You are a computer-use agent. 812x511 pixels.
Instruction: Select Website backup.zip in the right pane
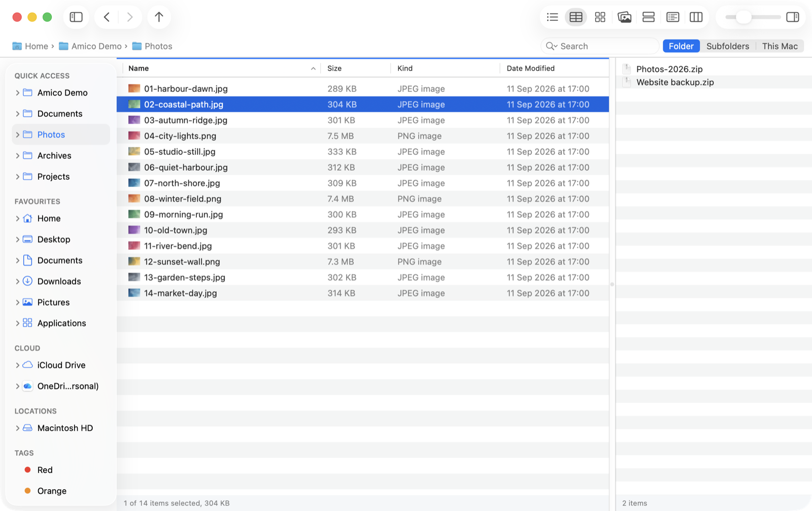click(714, 82)
